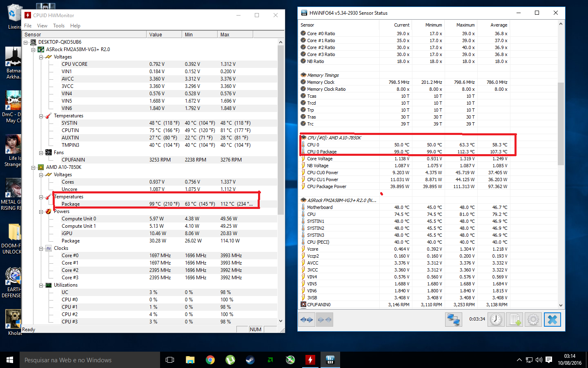Click HWiNFO Average column header
Screen dimensions: 588x368
493,25
